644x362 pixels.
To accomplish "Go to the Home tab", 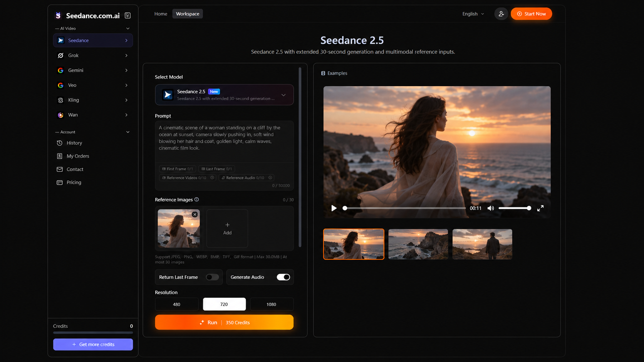I will pos(161,14).
